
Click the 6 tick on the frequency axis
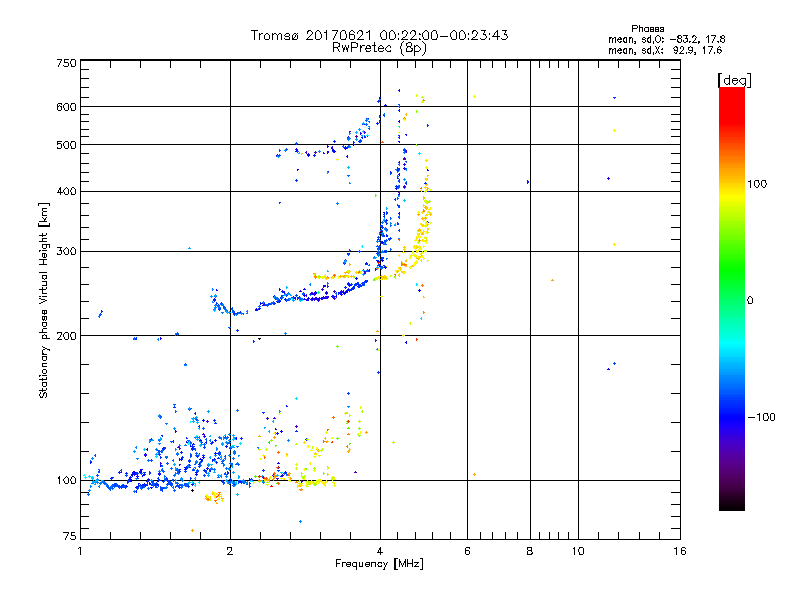click(x=467, y=552)
